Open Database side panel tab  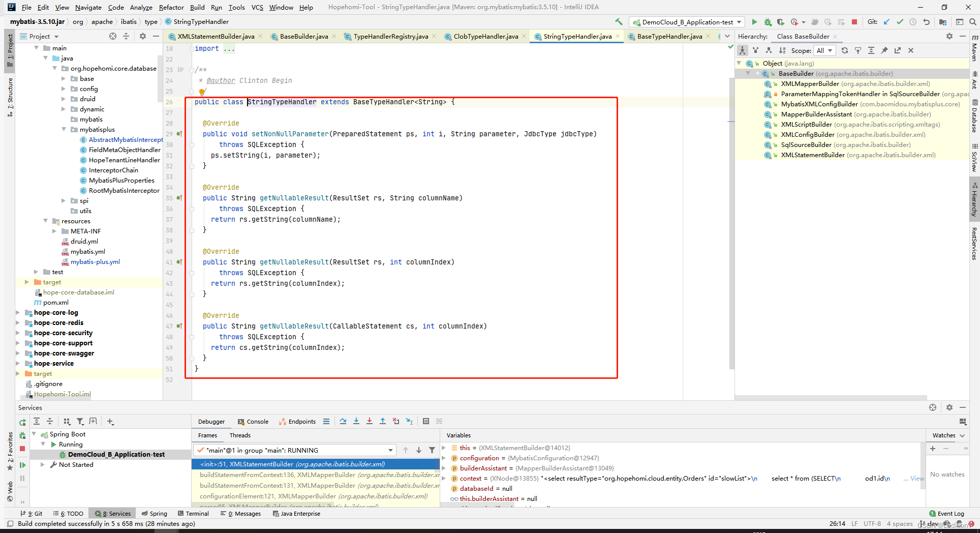[x=974, y=116]
